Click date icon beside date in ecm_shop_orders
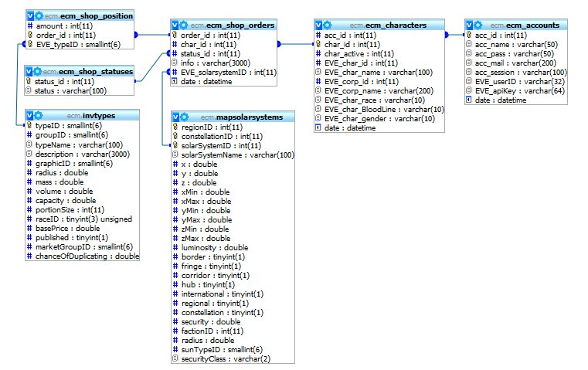The width and height of the screenshot is (588, 370). 175,81
